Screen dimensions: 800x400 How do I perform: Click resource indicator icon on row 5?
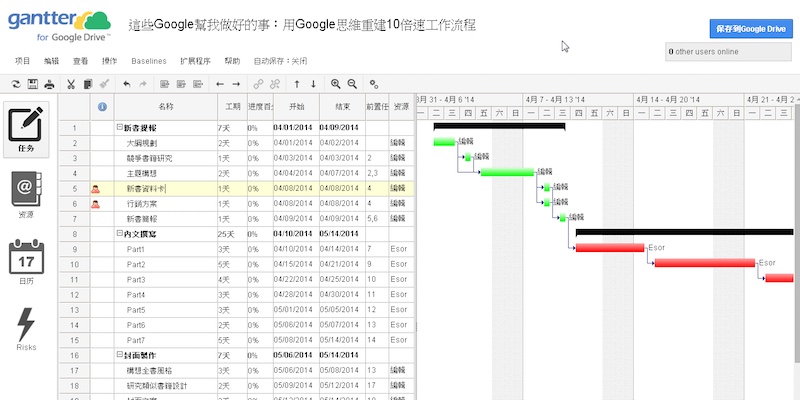tap(95, 189)
